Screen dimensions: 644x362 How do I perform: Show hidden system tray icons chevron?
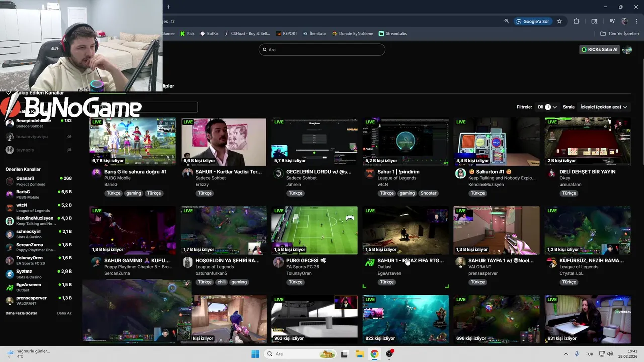point(566,354)
